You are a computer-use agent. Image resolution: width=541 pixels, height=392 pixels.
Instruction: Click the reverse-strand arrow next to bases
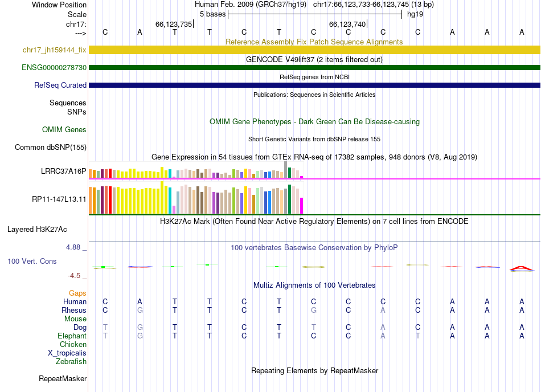click(80, 33)
